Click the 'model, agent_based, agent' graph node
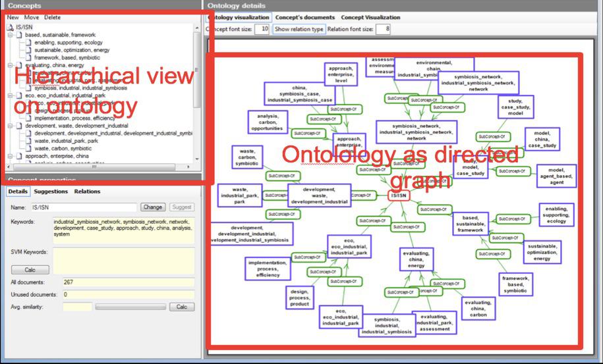The height and width of the screenshot is (364, 603). point(556,175)
